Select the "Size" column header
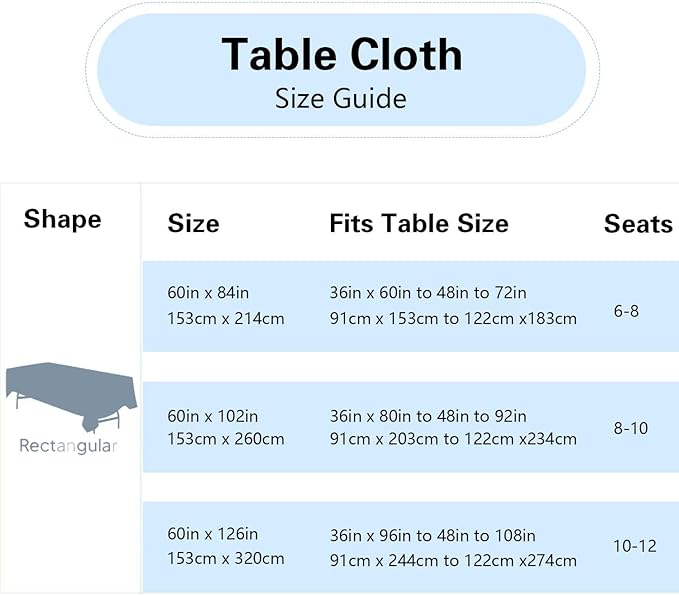679x595 pixels. [x=193, y=223]
